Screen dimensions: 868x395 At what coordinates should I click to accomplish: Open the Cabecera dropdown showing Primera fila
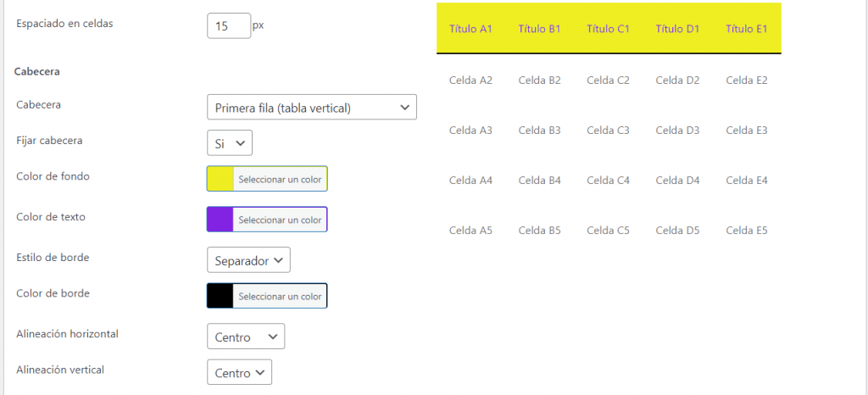click(311, 108)
